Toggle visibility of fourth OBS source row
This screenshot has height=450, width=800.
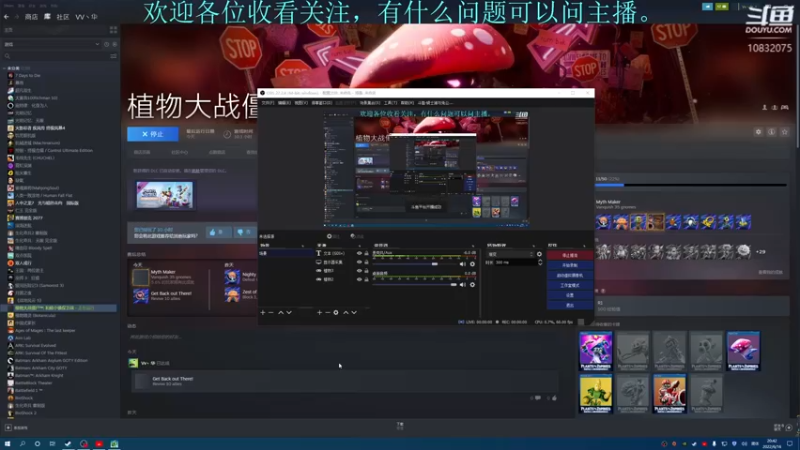point(359,279)
